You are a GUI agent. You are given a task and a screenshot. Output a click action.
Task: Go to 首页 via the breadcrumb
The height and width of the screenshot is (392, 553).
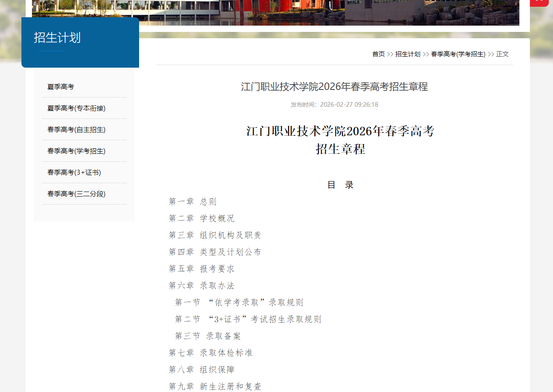(x=378, y=54)
